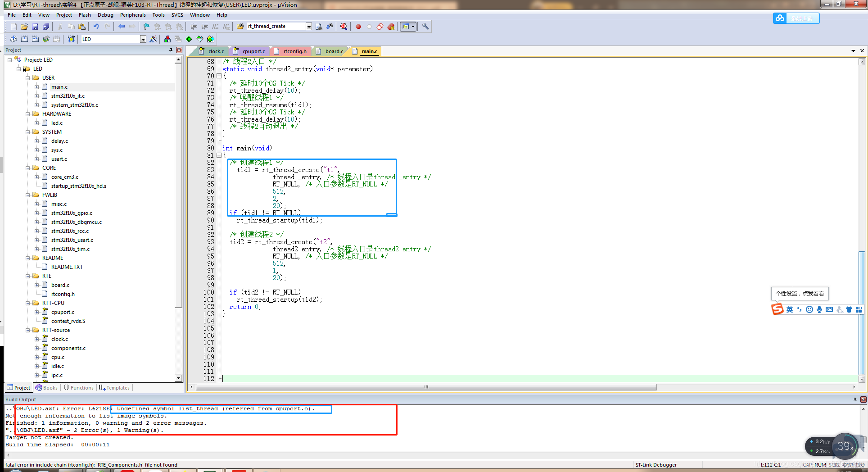Image resolution: width=868 pixels, height=472 pixels.
Task: Open the Flash menu
Action: (85, 15)
